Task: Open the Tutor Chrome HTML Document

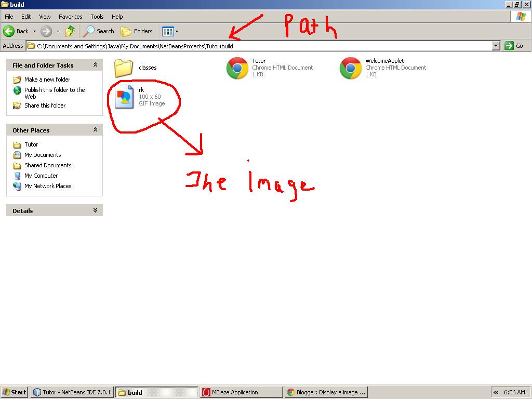Action: pos(237,68)
